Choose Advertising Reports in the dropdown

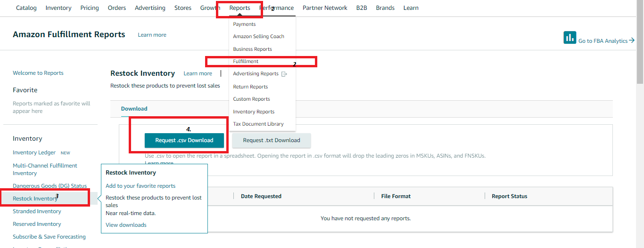point(256,74)
